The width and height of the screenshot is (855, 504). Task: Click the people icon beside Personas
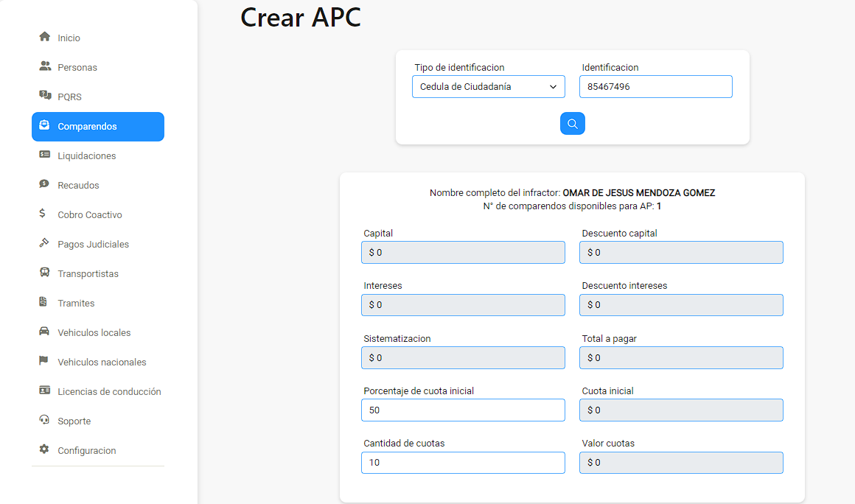click(45, 66)
